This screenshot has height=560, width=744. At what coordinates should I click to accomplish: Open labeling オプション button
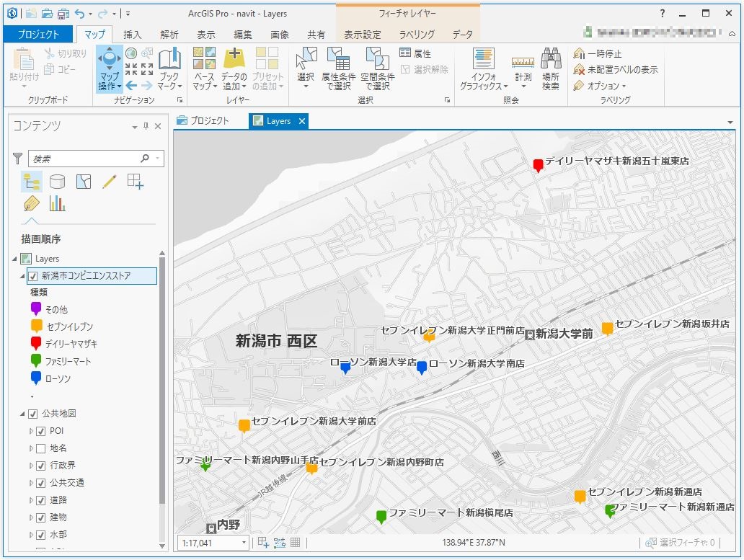click(x=600, y=86)
